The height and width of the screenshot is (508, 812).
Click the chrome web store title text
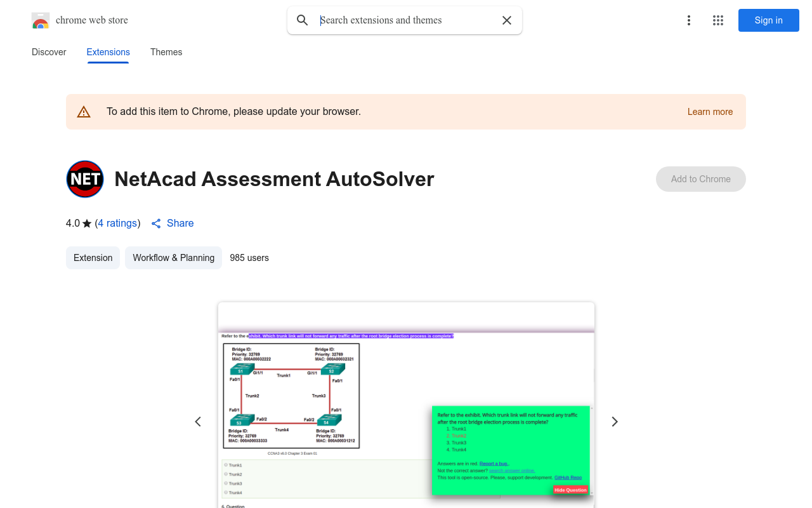pos(92,20)
